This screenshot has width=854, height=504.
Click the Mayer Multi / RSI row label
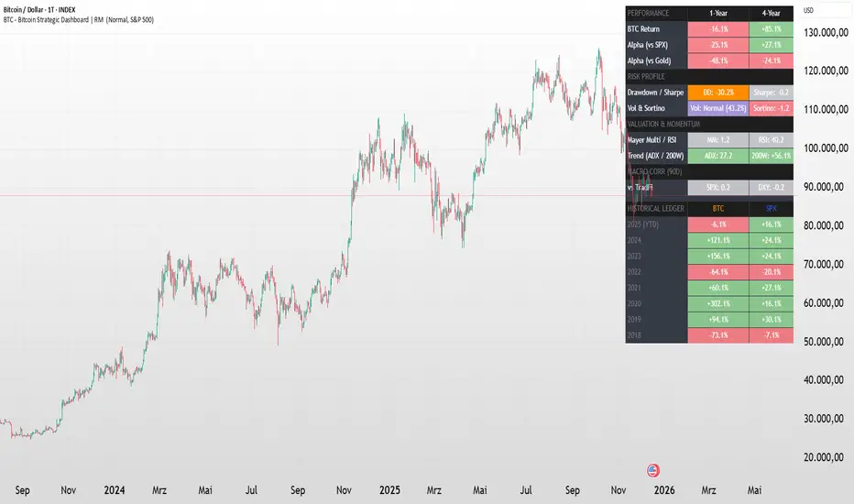point(653,140)
